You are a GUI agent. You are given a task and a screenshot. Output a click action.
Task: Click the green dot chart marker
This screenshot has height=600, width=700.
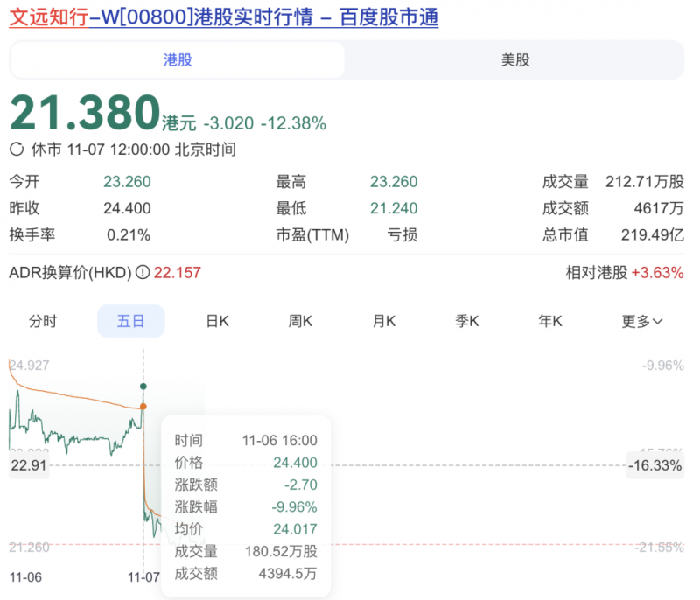(143, 386)
